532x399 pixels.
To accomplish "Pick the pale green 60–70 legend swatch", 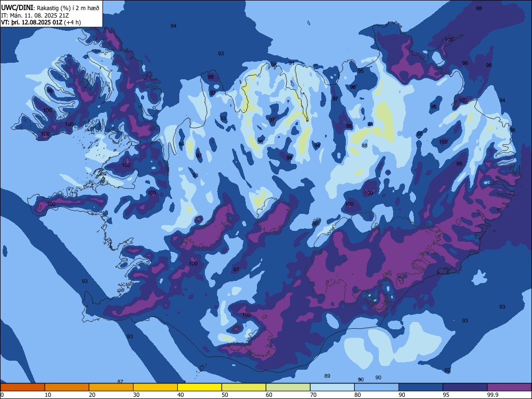I will tap(288, 387).
